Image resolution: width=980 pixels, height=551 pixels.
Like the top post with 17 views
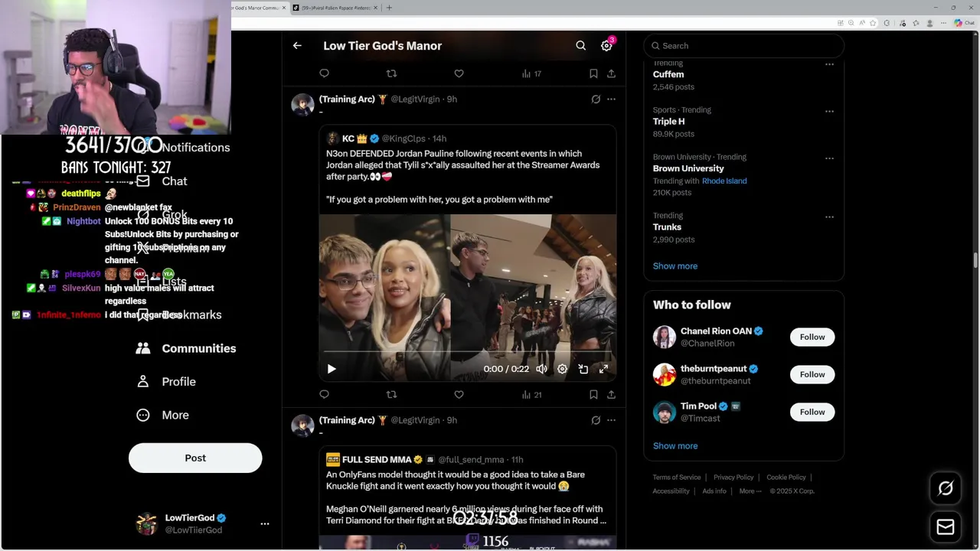point(459,73)
